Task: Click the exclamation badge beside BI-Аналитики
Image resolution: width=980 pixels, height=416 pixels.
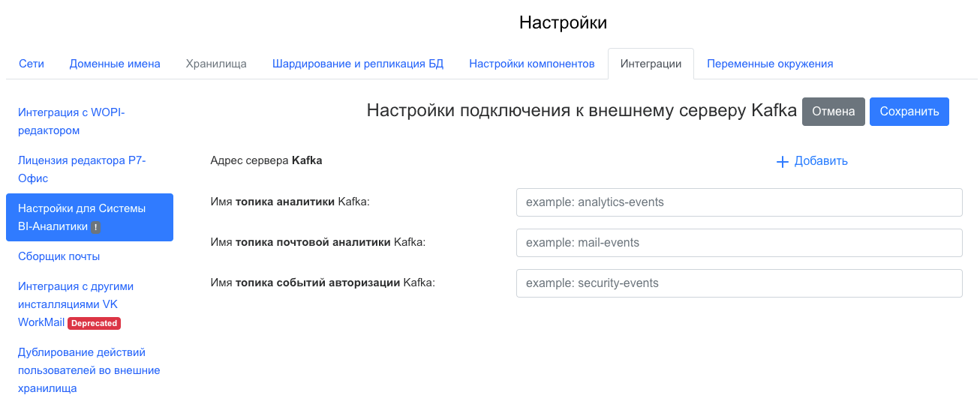Action: click(96, 227)
